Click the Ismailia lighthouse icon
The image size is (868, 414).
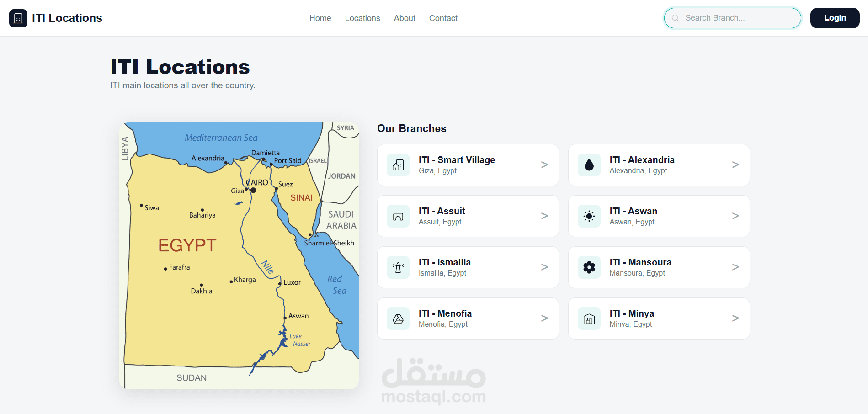point(398,267)
